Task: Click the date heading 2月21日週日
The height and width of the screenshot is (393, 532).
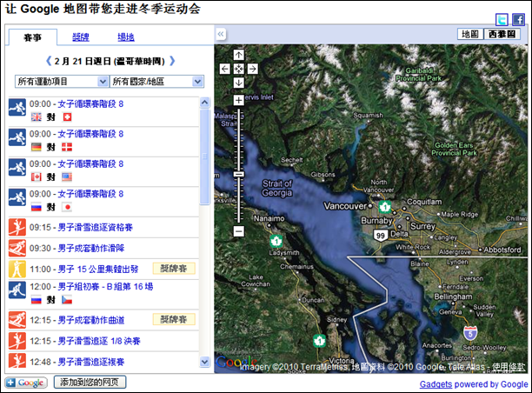Action: [110, 62]
